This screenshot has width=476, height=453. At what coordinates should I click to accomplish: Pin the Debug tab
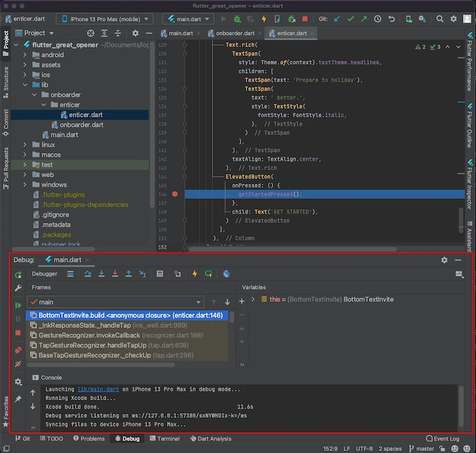tap(18, 399)
